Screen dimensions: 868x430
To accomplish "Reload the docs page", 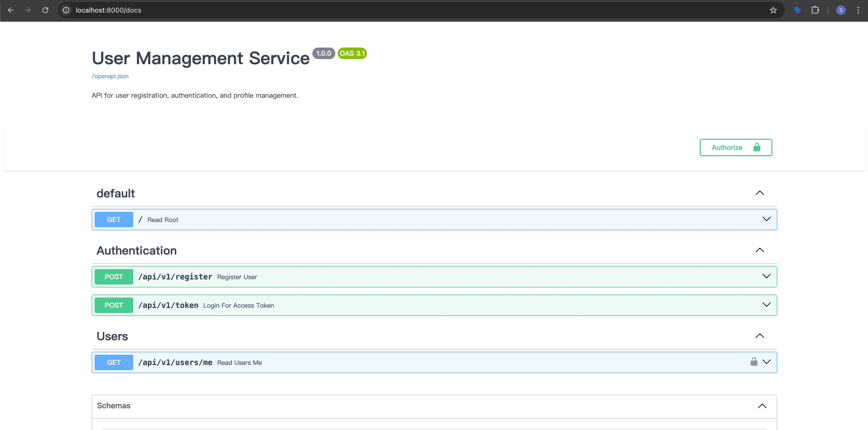I will (x=45, y=10).
